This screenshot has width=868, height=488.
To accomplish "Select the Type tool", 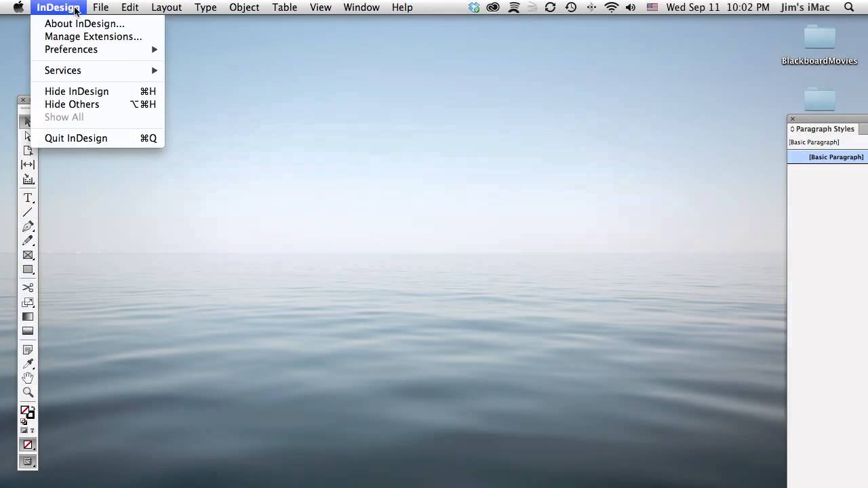I will 28,198.
